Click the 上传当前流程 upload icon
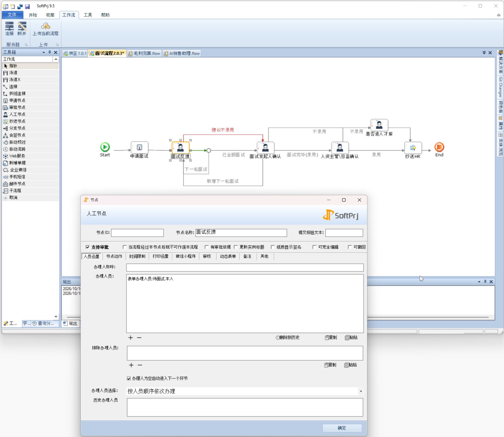This screenshot has width=504, height=437. (46, 29)
